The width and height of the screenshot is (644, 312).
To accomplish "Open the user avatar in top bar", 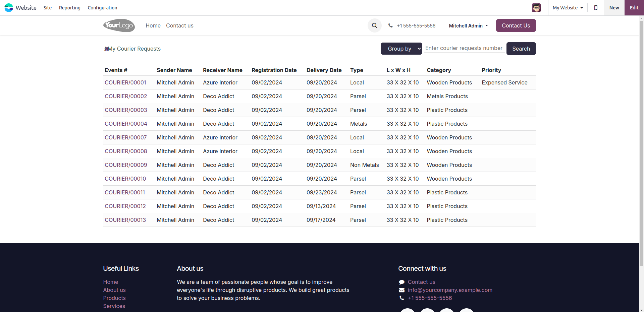I will click(x=536, y=8).
